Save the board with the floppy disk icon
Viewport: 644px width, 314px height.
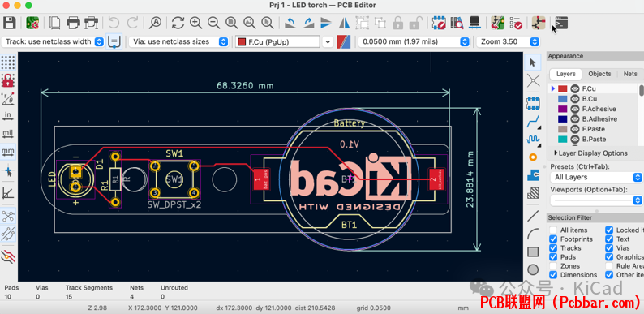point(9,23)
